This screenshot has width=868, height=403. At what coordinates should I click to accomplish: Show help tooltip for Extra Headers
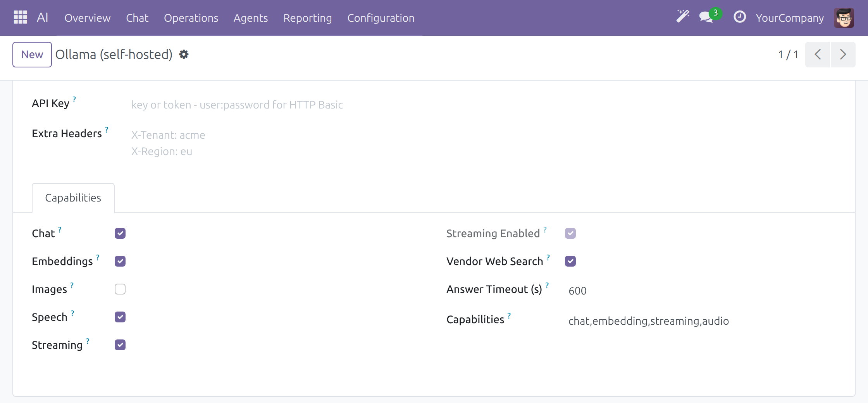[107, 129]
